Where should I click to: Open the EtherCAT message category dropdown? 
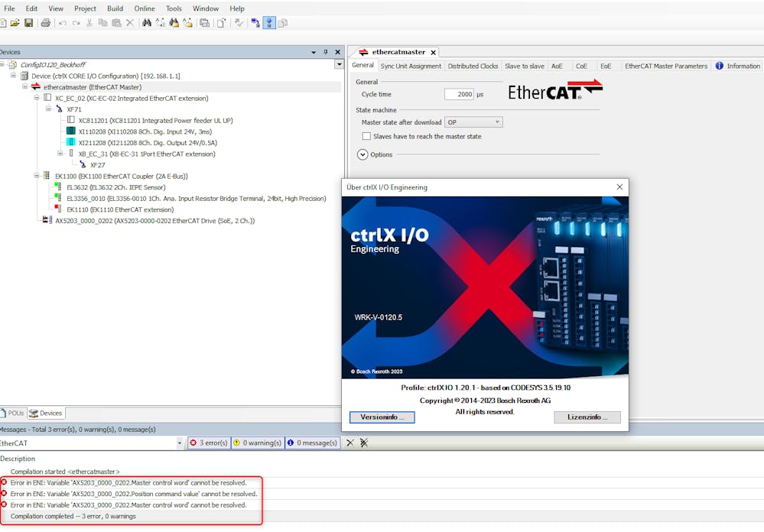(x=180, y=443)
